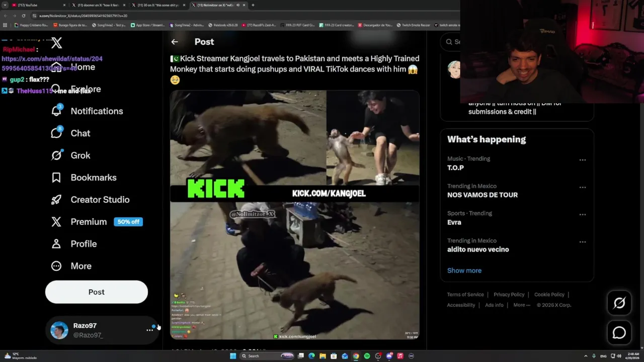Open Bookmarks in the sidebar
The height and width of the screenshot is (362, 644).
pos(84,177)
